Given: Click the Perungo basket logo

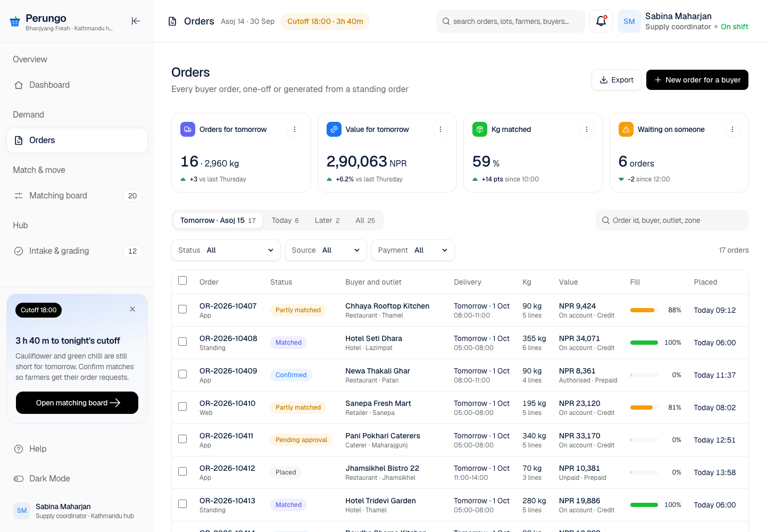Looking at the screenshot, I should click(x=15, y=21).
